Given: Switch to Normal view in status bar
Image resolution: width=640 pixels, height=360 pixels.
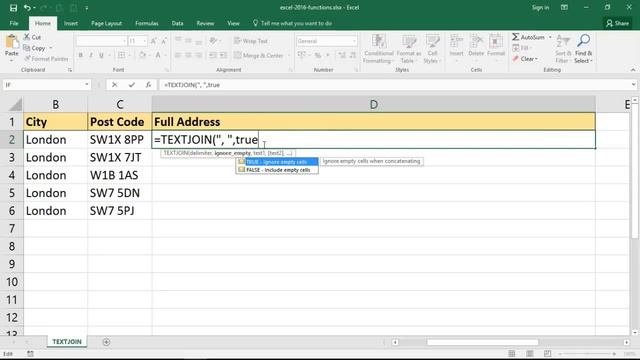Looking at the screenshot, I should click(x=511, y=353).
